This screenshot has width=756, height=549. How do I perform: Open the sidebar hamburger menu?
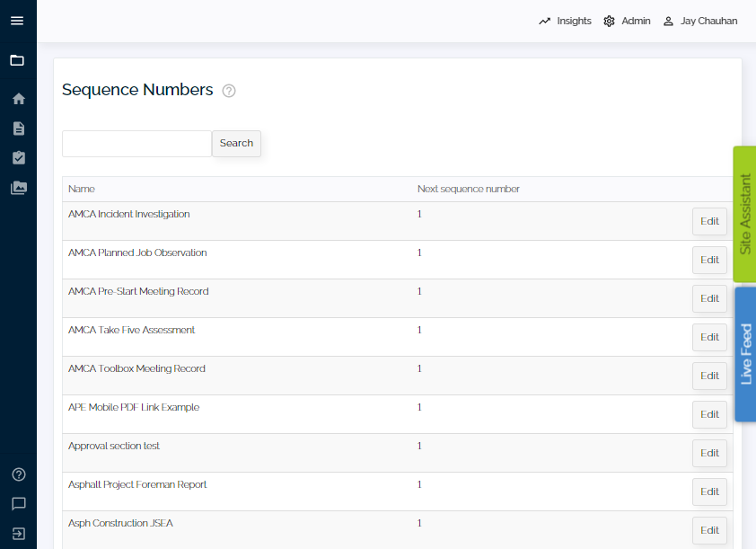click(18, 21)
